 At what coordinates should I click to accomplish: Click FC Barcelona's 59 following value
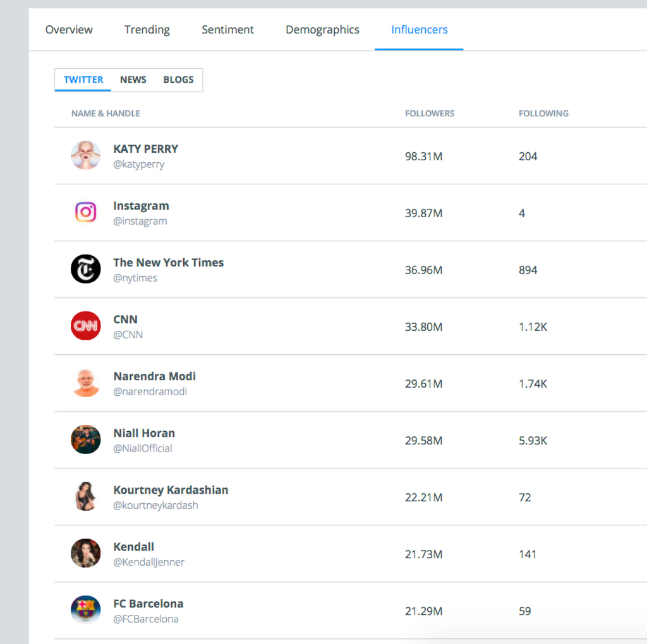tap(524, 612)
